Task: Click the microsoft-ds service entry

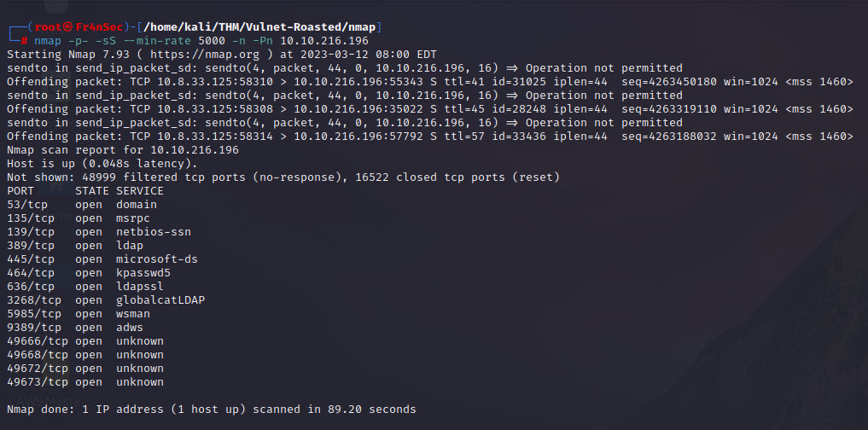Action: pos(157,259)
